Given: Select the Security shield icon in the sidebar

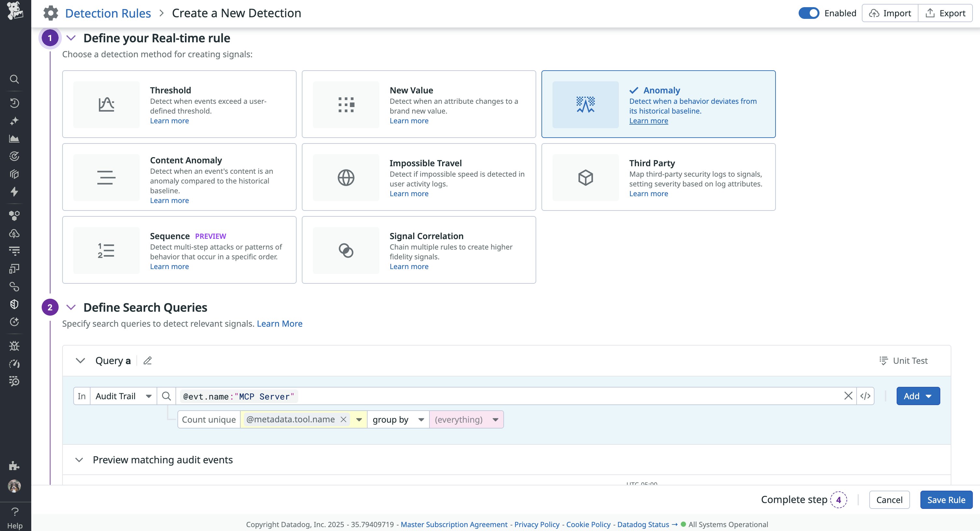Looking at the screenshot, I should tap(14, 304).
